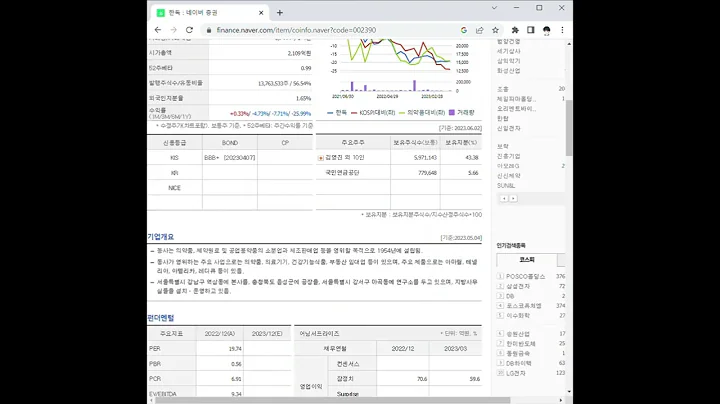Open the Chrome three-dot menu

tap(562, 30)
